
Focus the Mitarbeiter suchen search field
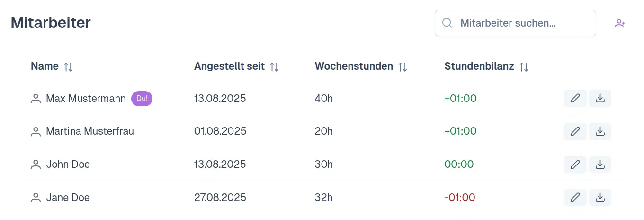pos(521,23)
